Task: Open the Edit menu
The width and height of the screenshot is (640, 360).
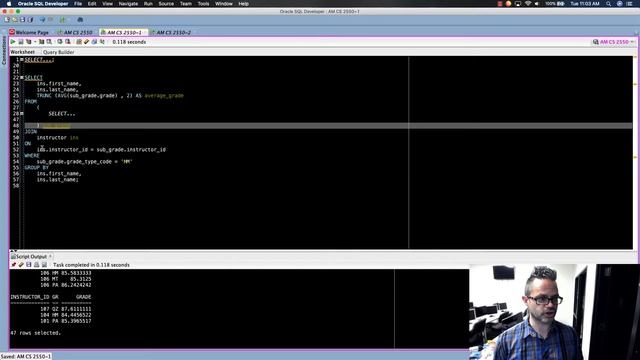Action: click(92, 4)
